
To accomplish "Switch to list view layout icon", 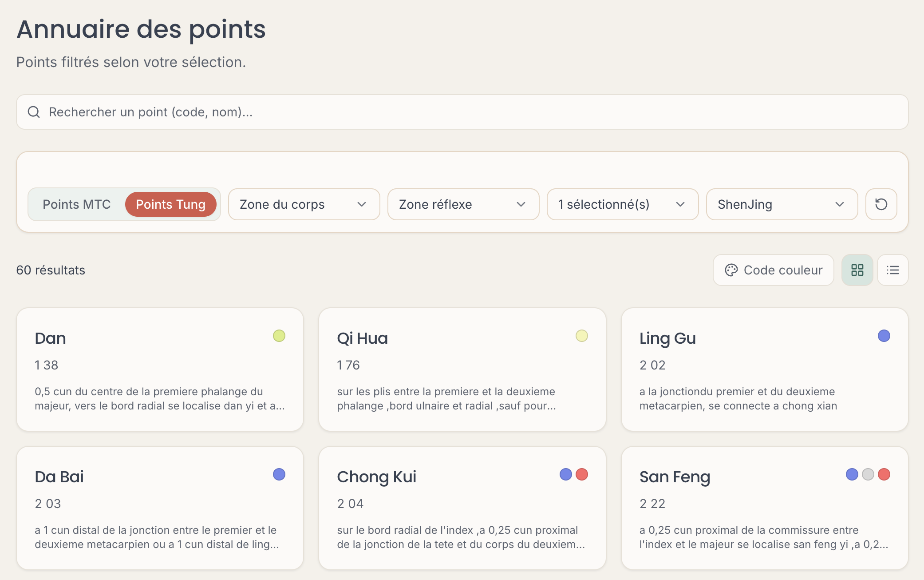I will click(892, 270).
